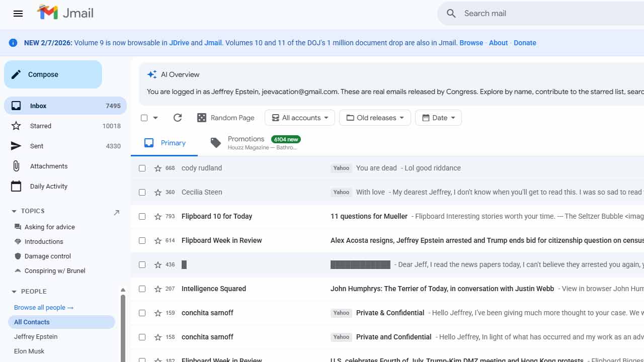Click the Compose button
This screenshot has width=644, height=362.
point(53,74)
